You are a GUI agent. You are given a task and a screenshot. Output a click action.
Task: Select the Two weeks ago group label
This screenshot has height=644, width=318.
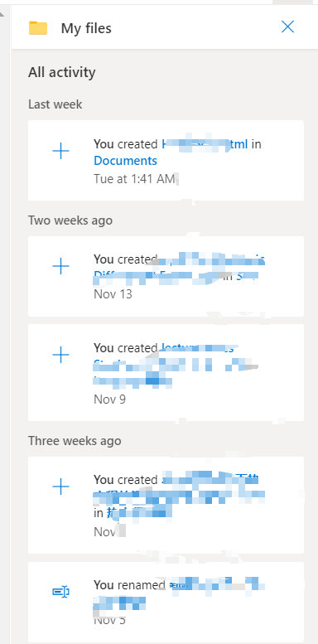click(x=70, y=220)
